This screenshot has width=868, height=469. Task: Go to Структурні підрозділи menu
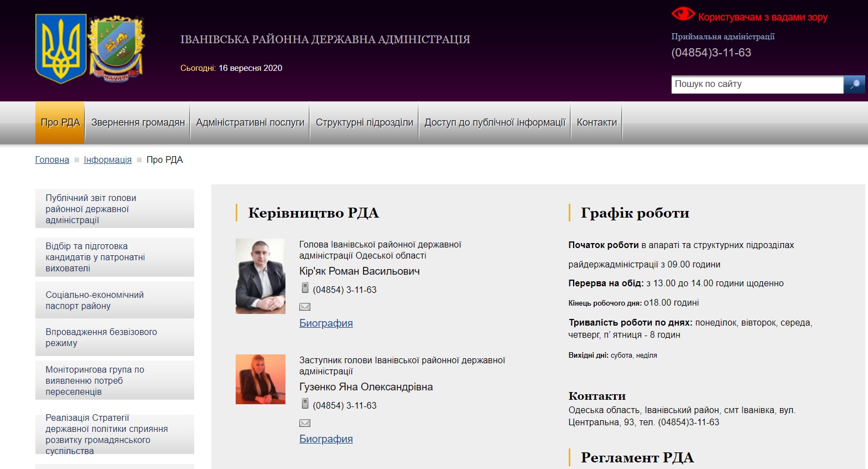(365, 122)
